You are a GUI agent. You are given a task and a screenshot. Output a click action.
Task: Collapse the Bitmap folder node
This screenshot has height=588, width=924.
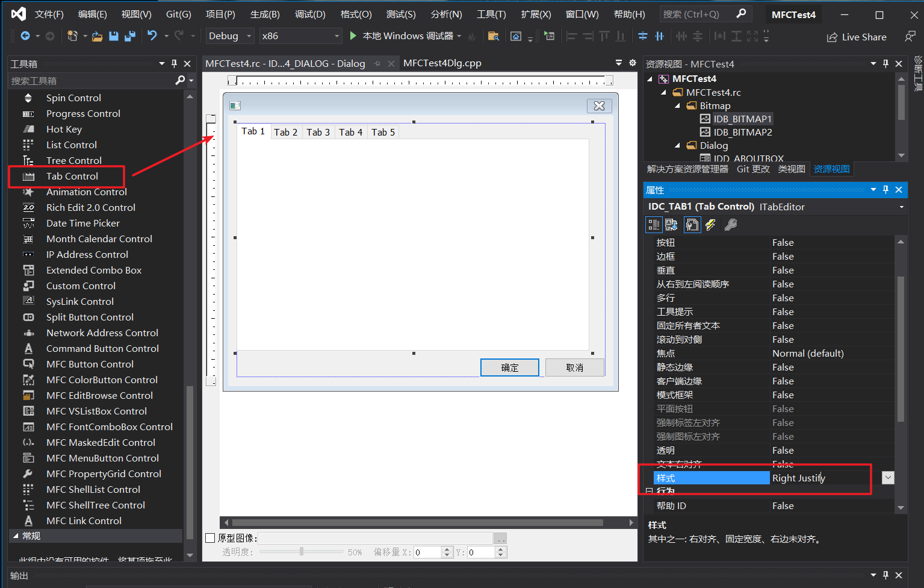(x=678, y=106)
